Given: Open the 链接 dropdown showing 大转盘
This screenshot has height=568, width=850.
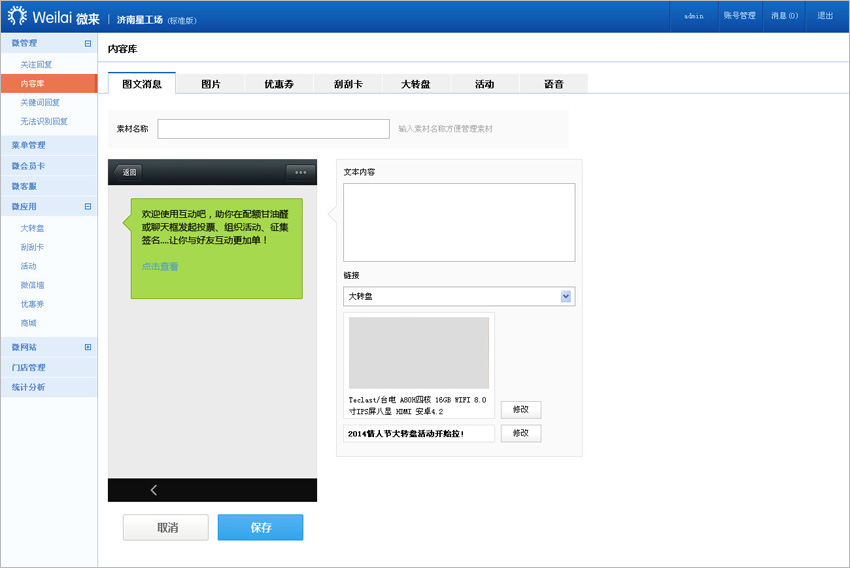Looking at the screenshot, I should coord(458,297).
